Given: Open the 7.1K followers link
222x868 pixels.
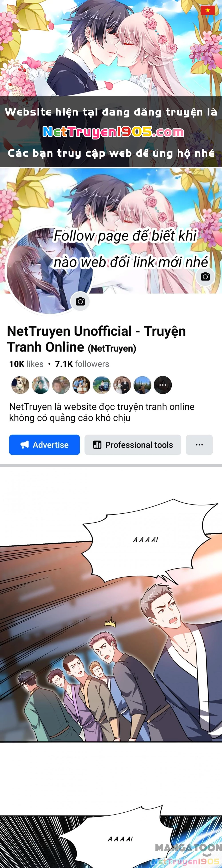Looking at the screenshot, I should pyautogui.click(x=82, y=364).
